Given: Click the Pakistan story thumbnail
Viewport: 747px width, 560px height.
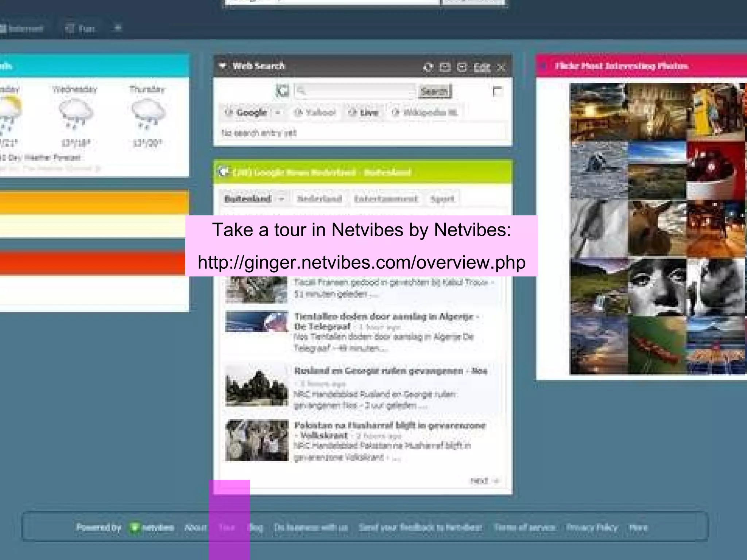Looking at the screenshot, I should click(256, 440).
